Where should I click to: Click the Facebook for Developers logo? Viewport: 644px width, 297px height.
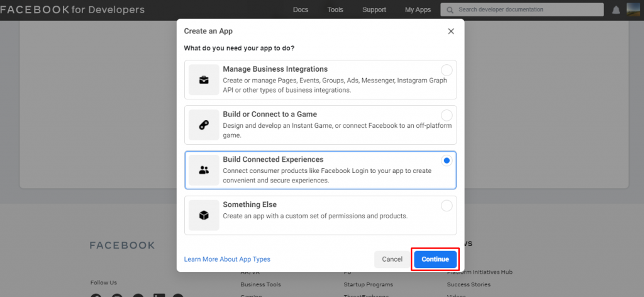pyautogui.click(x=72, y=10)
